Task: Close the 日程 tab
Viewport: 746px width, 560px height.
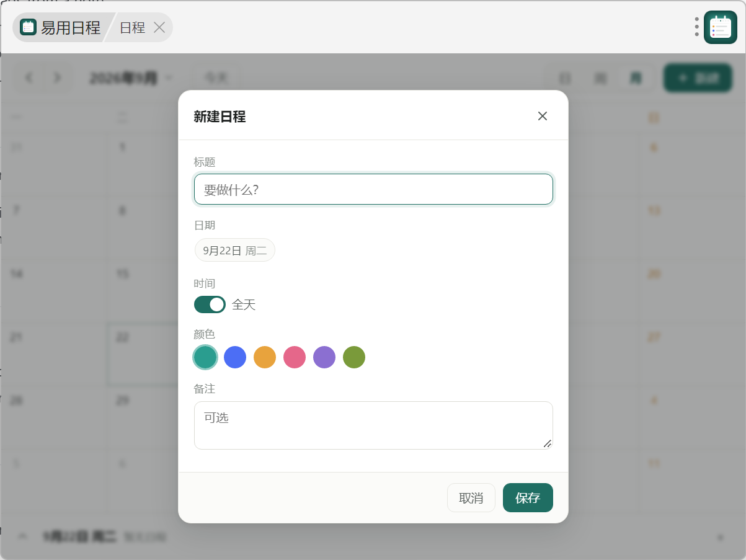Action: tap(159, 27)
